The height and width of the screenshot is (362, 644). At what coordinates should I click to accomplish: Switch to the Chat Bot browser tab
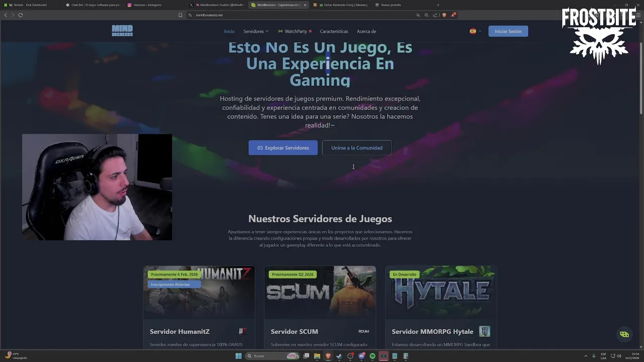tap(93, 5)
